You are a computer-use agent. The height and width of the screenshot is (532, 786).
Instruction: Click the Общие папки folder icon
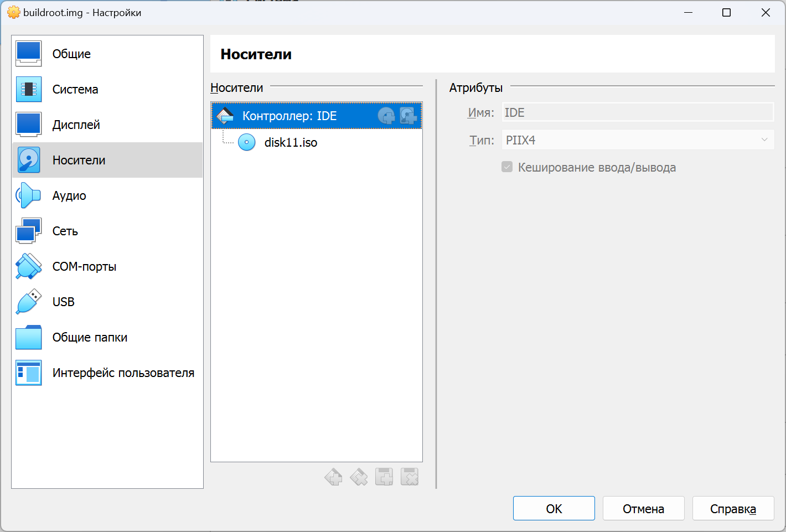[29, 337]
